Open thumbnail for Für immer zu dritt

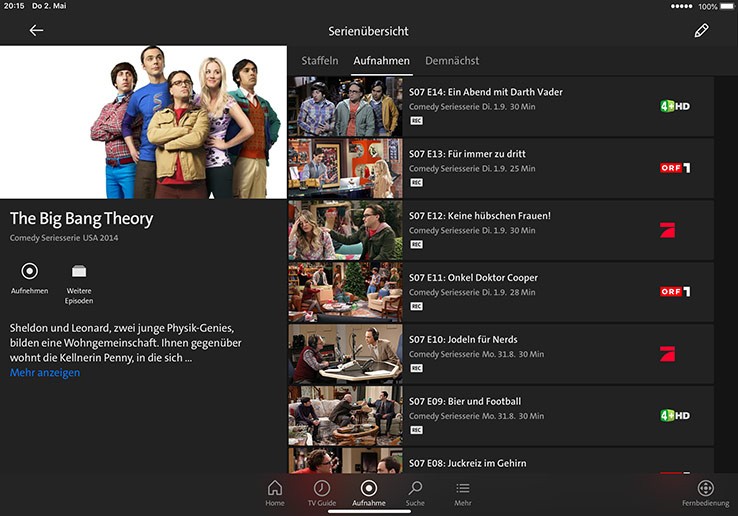coord(345,168)
